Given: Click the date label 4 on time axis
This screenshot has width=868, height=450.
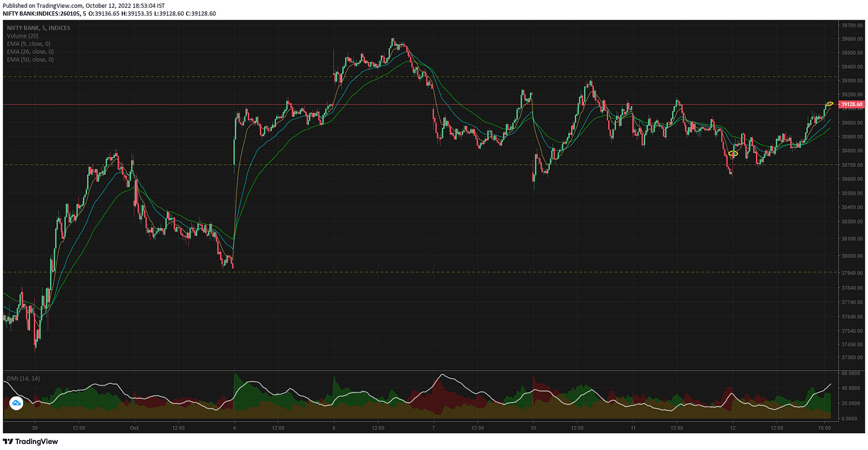Looking at the screenshot, I should (234, 427).
